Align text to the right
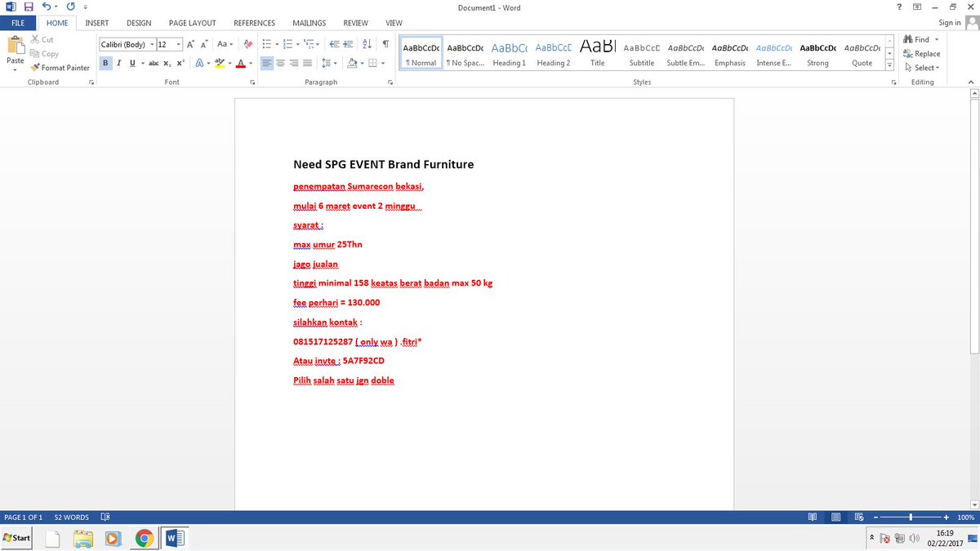Image resolution: width=980 pixels, height=551 pixels. [x=294, y=63]
